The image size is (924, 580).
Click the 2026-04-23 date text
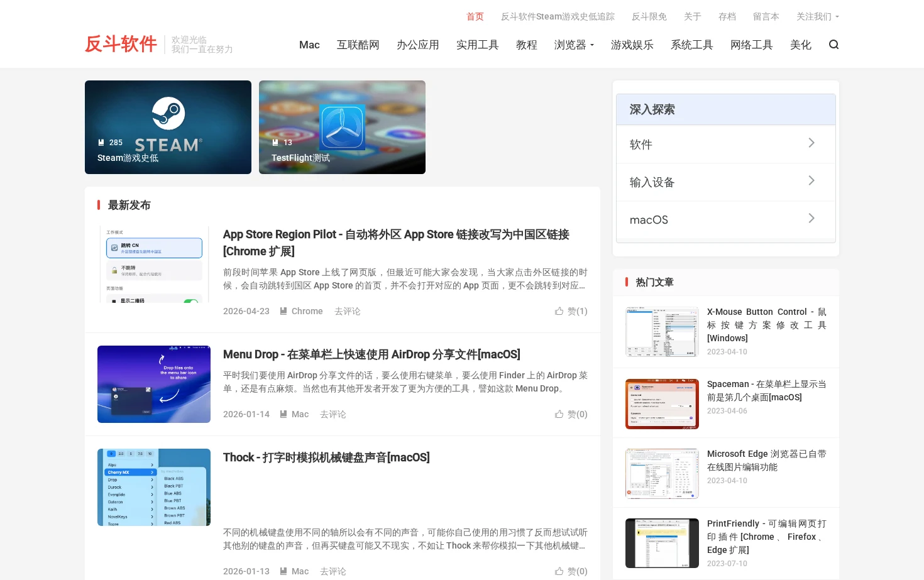click(246, 311)
